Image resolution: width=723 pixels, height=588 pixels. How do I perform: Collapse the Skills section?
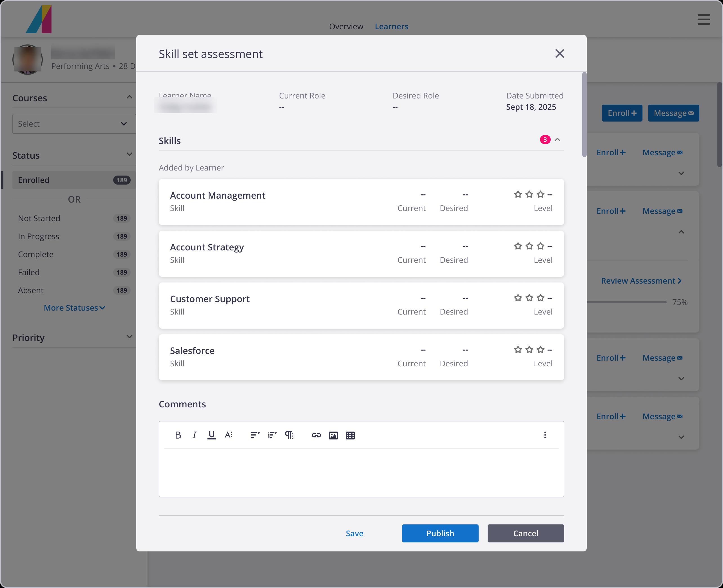pos(557,140)
